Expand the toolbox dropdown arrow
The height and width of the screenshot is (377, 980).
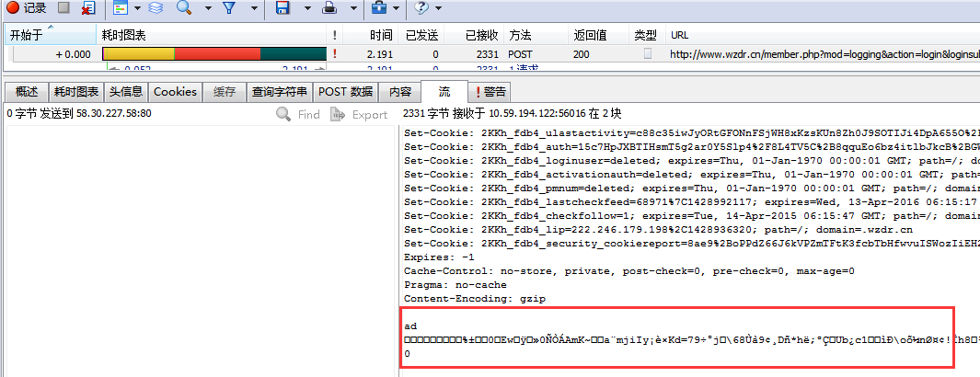coord(396,8)
